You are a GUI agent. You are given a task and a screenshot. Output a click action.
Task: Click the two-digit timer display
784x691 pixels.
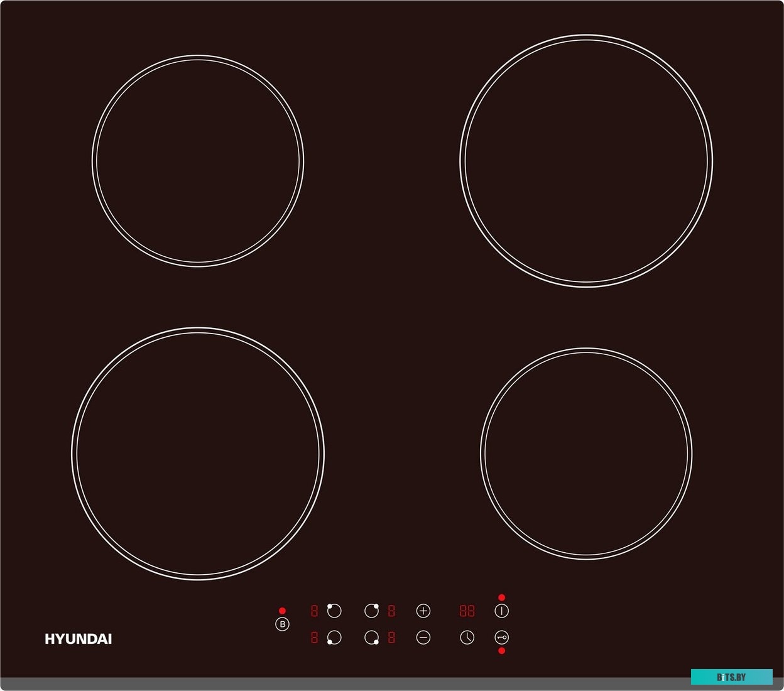[467, 611]
